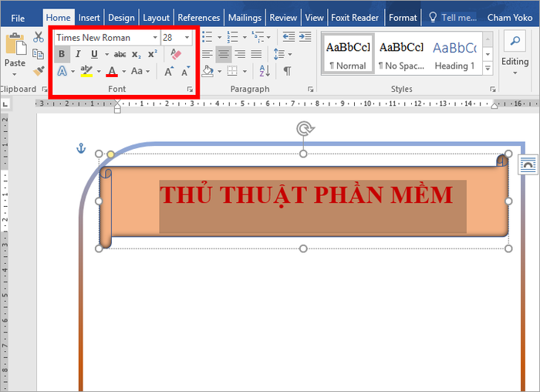Click the Layout Options icon beside shape
Viewport: 540px width, 392px height.
pos(528,165)
